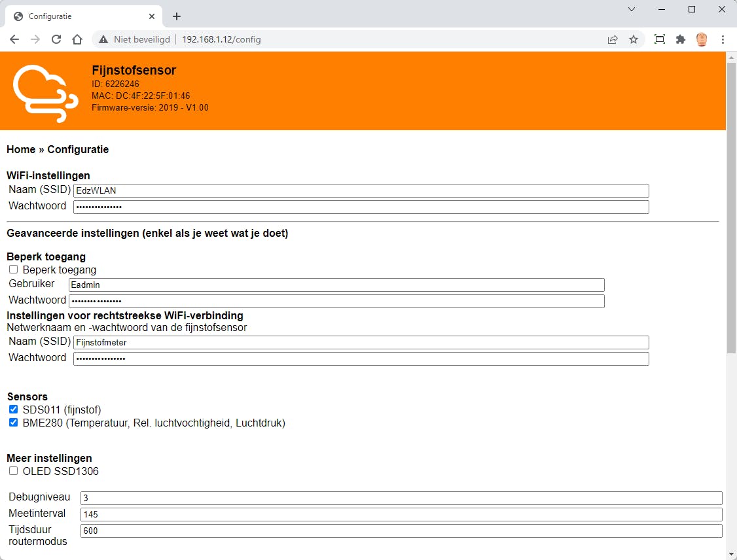Image resolution: width=737 pixels, height=560 pixels.
Task: Click the Beperk toegang Wachtwoord field
Action: (336, 301)
